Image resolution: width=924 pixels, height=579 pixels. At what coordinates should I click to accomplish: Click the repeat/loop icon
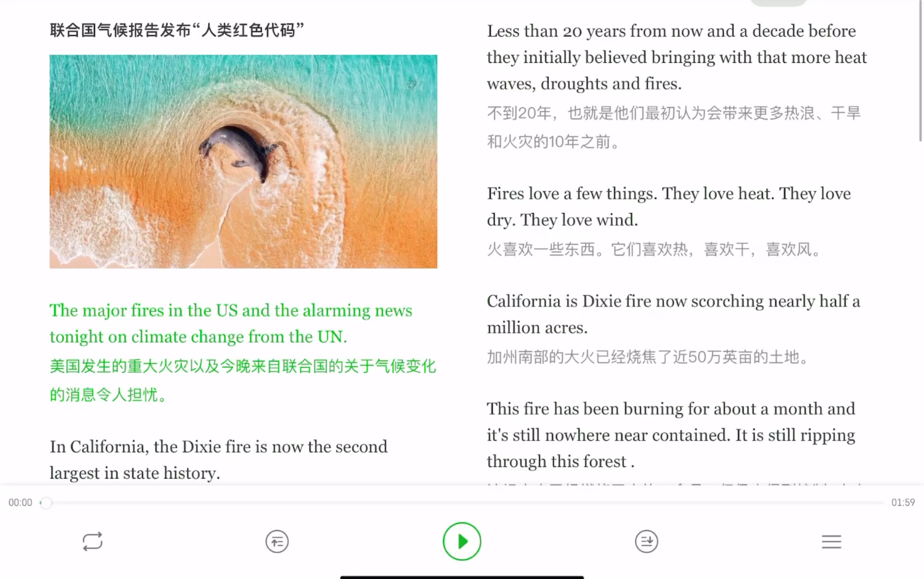click(93, 541)
